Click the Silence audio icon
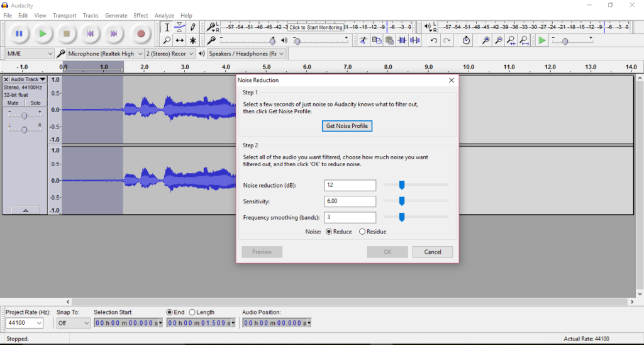This screenshot has height=345, width=644. [415, 40]
